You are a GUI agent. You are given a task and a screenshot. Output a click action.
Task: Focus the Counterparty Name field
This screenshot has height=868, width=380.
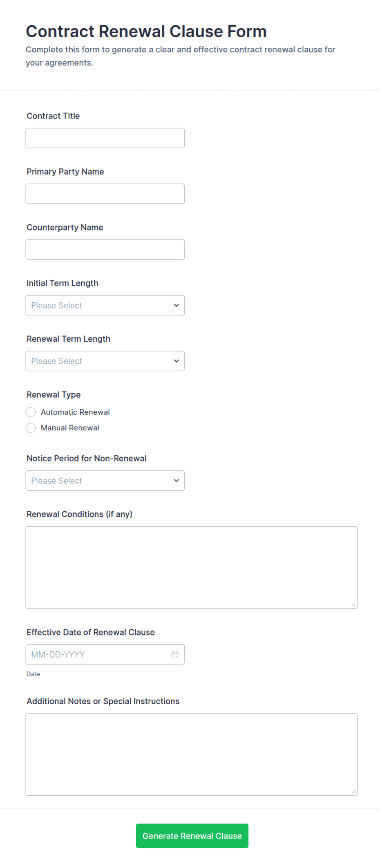(105, 249)
